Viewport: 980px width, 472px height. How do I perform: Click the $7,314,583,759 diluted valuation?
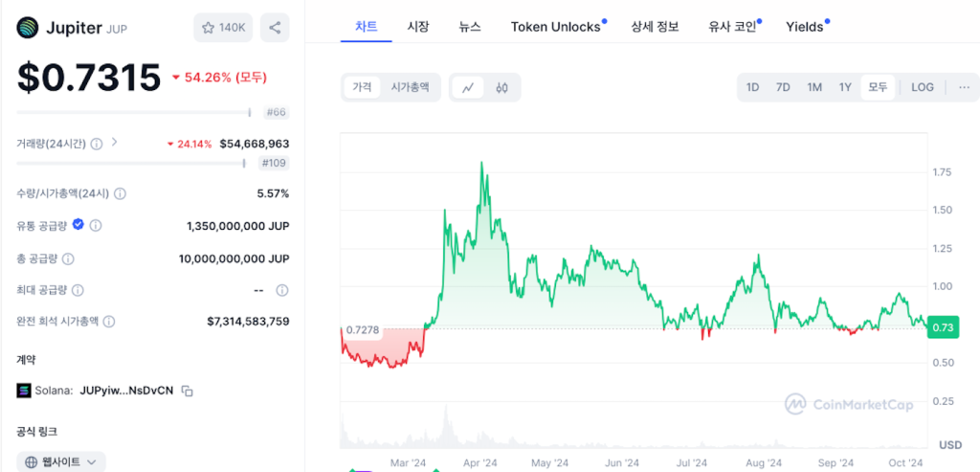point(248,322)
